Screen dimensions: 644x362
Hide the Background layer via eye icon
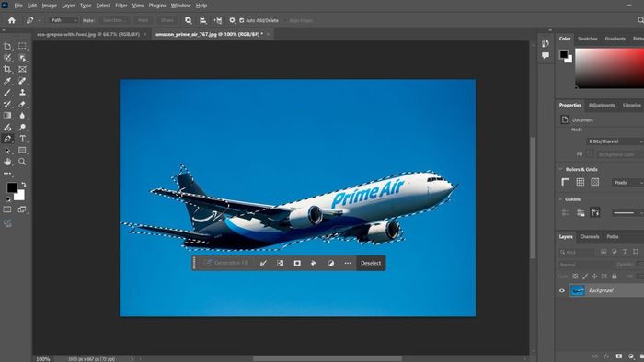(x=562, y=290)
